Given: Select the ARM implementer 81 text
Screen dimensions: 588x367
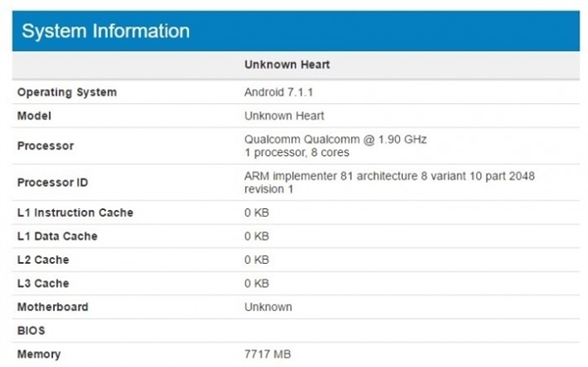Looking at the screenshot, I should pyautogui.click(x=299, y=176).
